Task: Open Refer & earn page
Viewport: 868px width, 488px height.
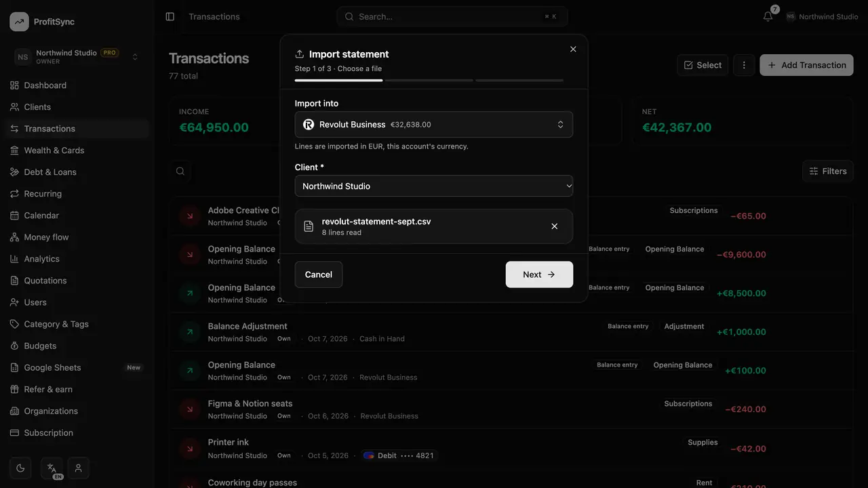Action: (77, 389)
